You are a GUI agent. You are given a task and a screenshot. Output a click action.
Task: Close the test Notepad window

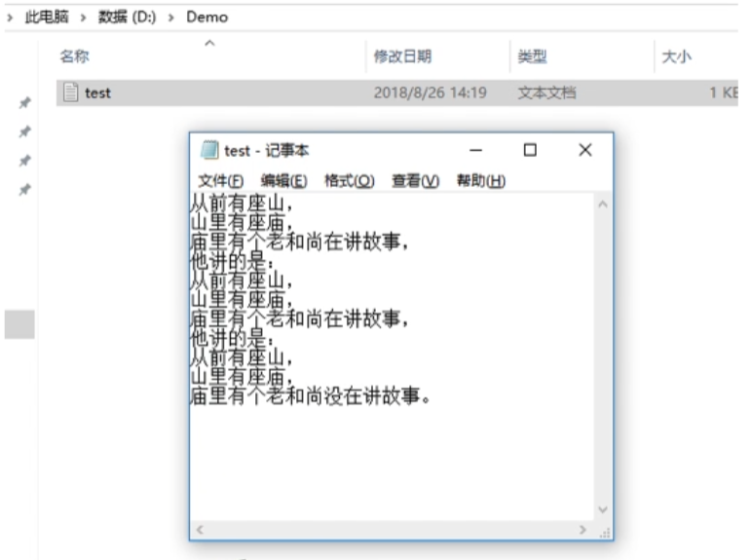tap(585, 150)
